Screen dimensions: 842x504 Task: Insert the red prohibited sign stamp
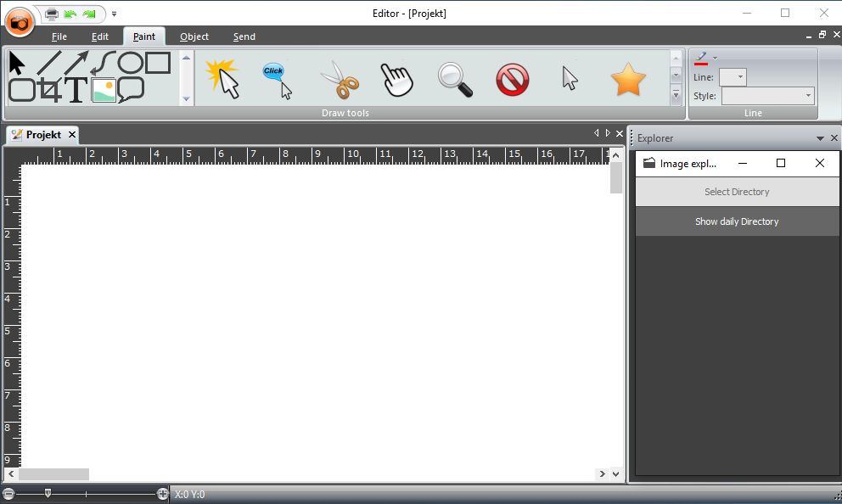point(513,80)
